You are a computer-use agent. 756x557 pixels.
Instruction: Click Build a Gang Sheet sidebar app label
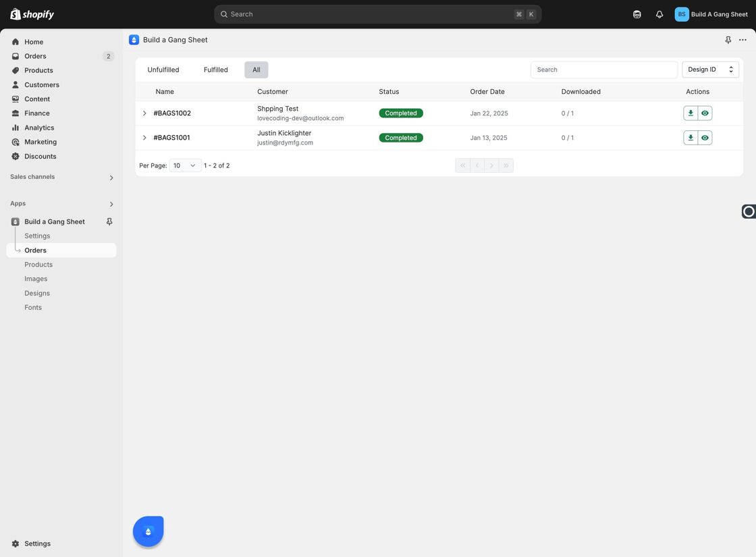[x=55, y=222]
